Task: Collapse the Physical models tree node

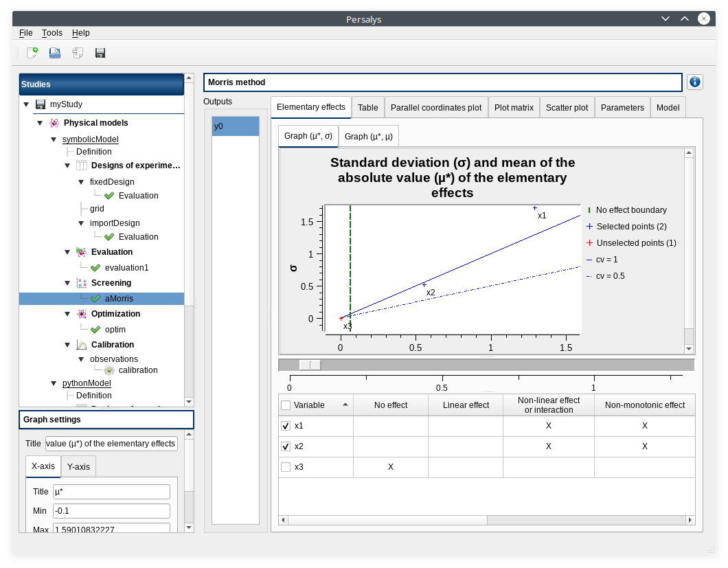Action: [40, 124]
